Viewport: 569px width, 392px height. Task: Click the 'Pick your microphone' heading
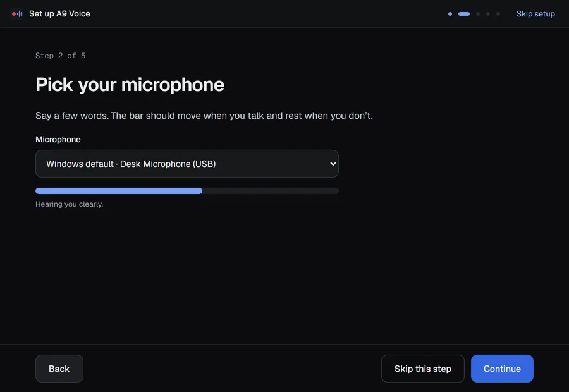[130, 85]
